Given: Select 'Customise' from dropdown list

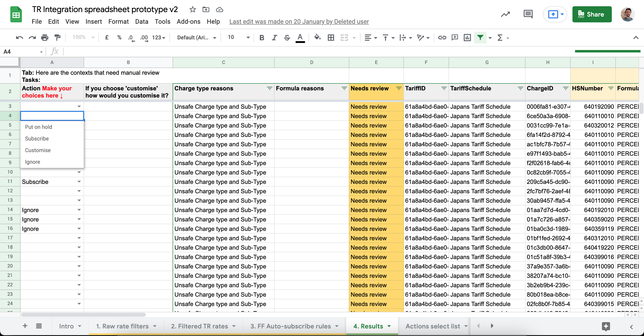Looking at the screenshot, I should tap(52, 150).
